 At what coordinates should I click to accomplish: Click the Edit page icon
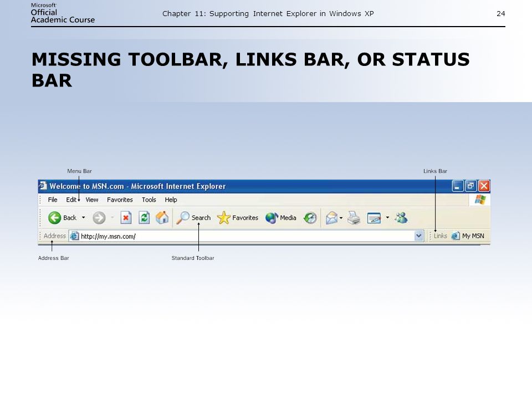[374, 218]
